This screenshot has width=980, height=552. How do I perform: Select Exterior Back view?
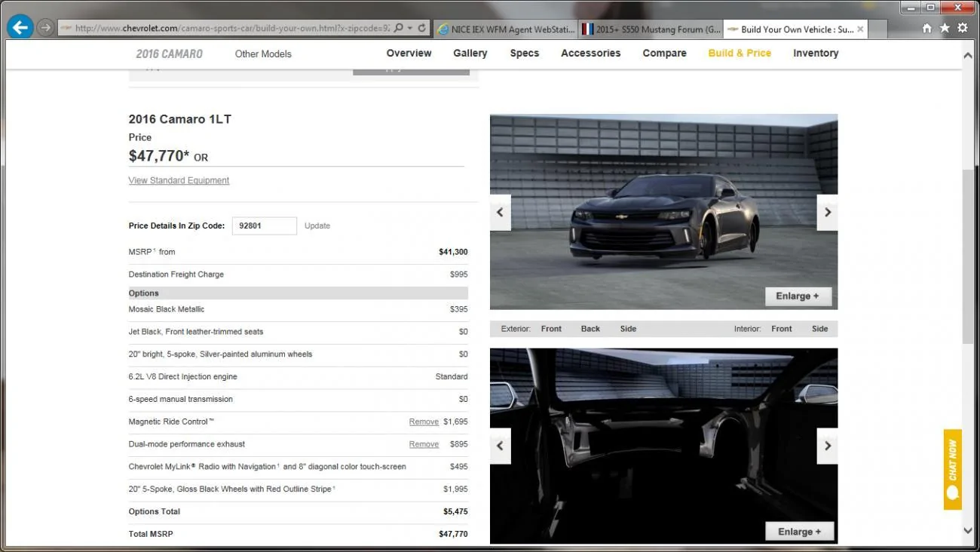tap(590, 329)
